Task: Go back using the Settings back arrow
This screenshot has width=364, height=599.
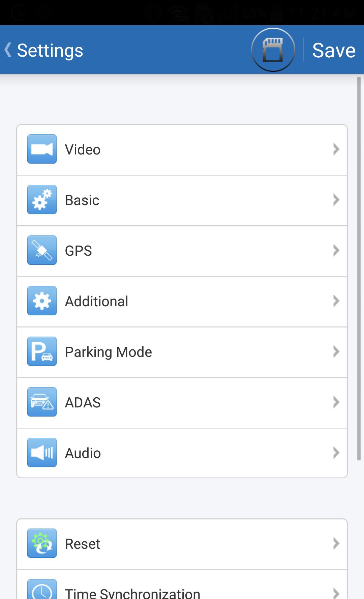Action: pos(8,50)
